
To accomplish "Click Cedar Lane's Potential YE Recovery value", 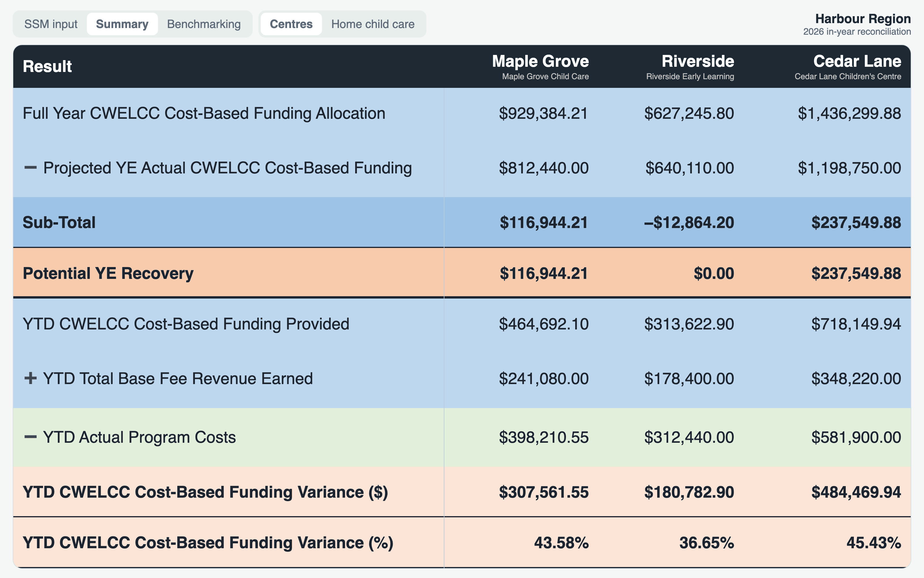I will pyautogui.click(x=856, y=273).
